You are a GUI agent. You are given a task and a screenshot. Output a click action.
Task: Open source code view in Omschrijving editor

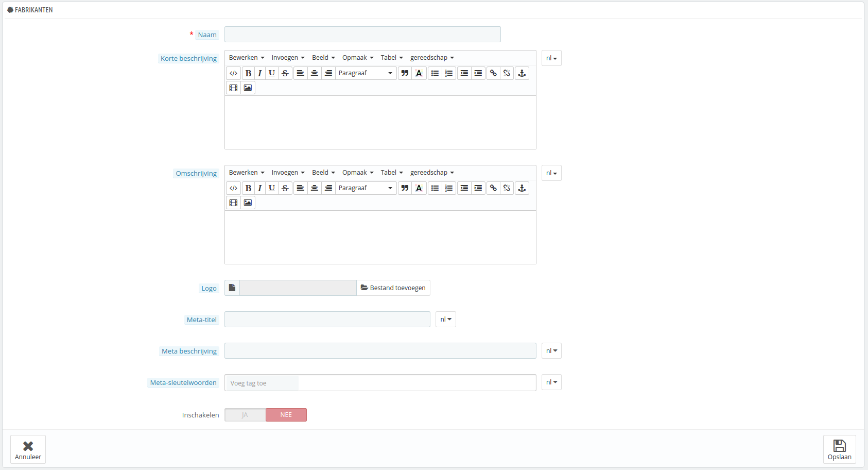pos(233,188)
